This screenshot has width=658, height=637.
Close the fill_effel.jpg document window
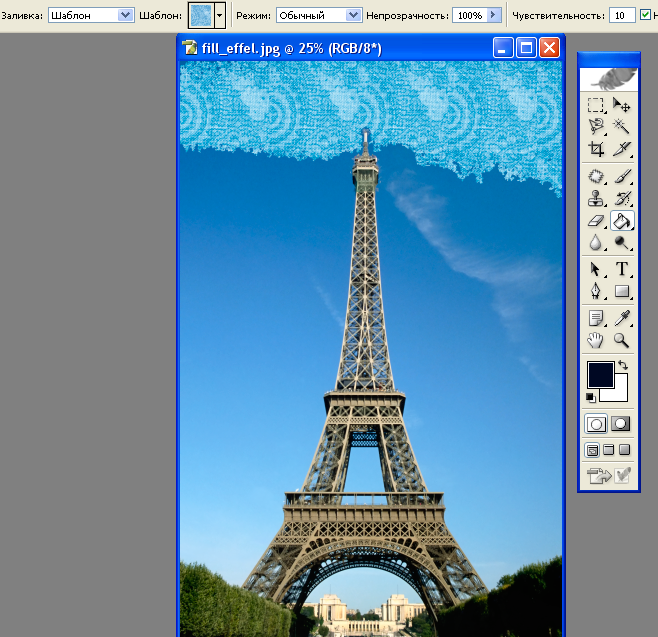coord(549,47)
